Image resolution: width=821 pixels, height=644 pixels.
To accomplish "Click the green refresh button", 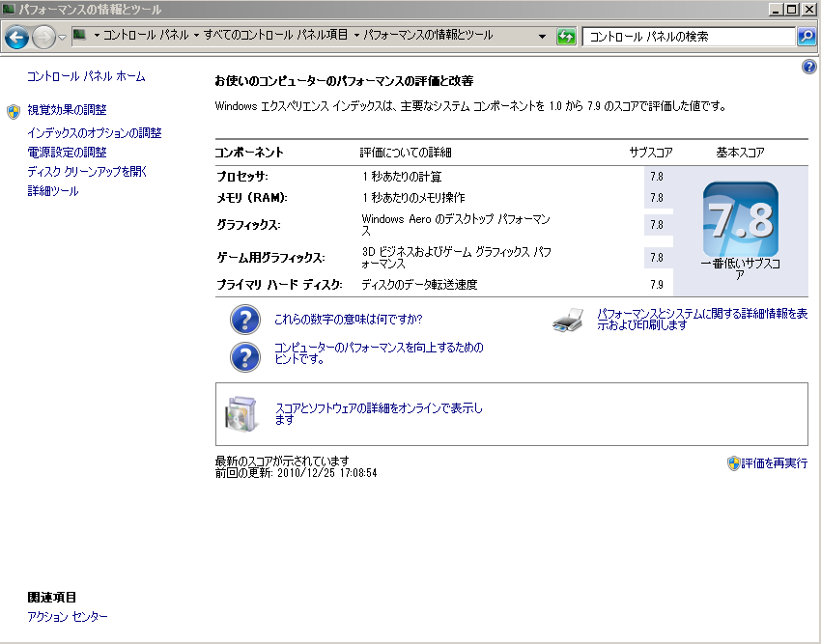I will pos(566,37).
